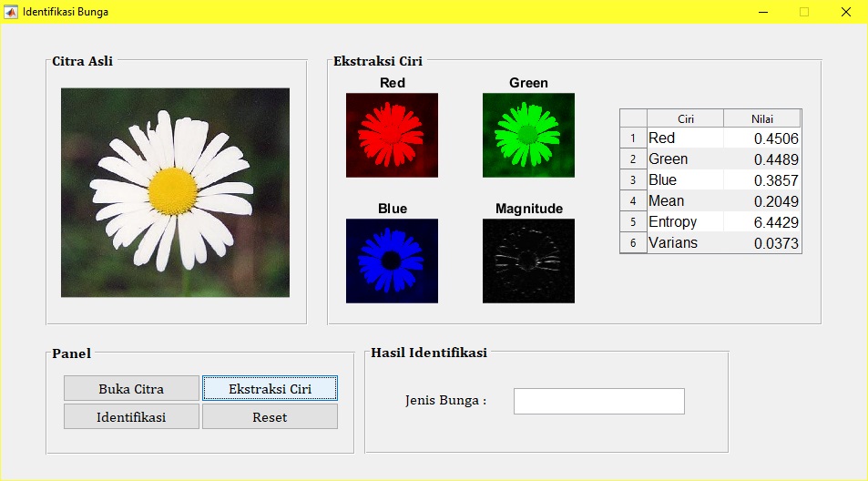The width and height of the screenshot is (868, 481).
Task: Click the Varians feature name cell
Action: 685,243
